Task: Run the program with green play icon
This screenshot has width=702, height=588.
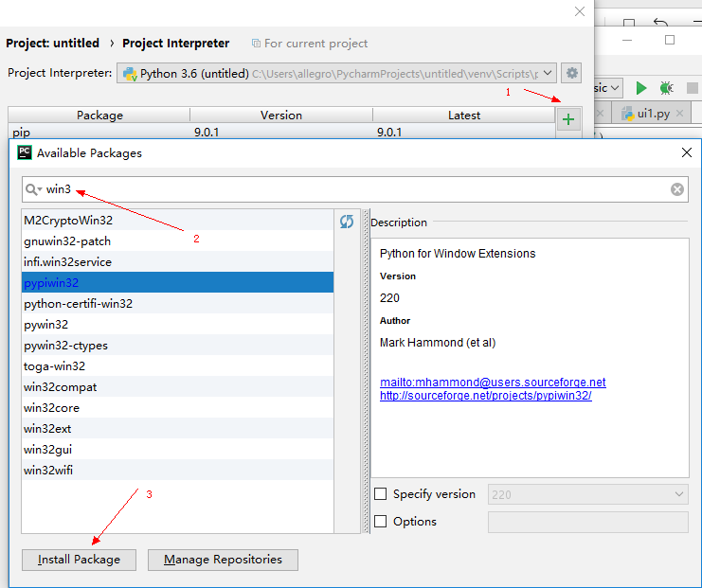Action: click(641, 88)
